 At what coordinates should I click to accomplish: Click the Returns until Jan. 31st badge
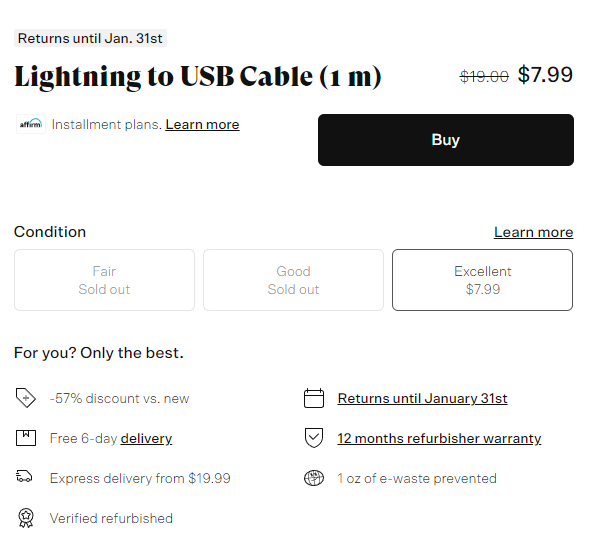click(x=90, y=38)
